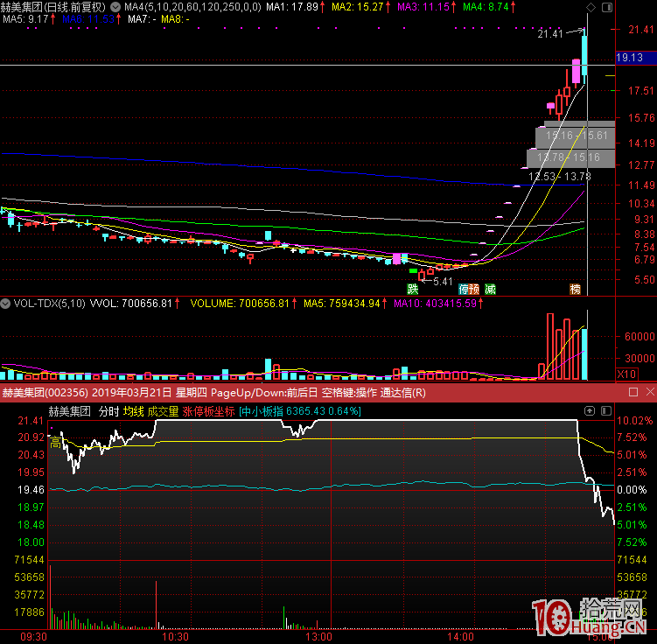Click the 18.00 intraday price axis label

point(31,542)
